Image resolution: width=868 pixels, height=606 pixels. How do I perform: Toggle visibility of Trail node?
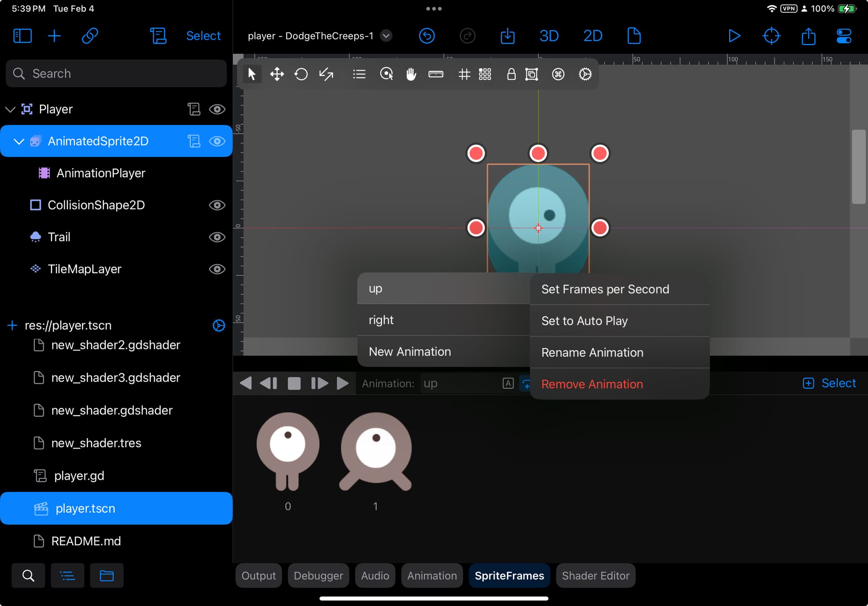click(x=217, y=237)
